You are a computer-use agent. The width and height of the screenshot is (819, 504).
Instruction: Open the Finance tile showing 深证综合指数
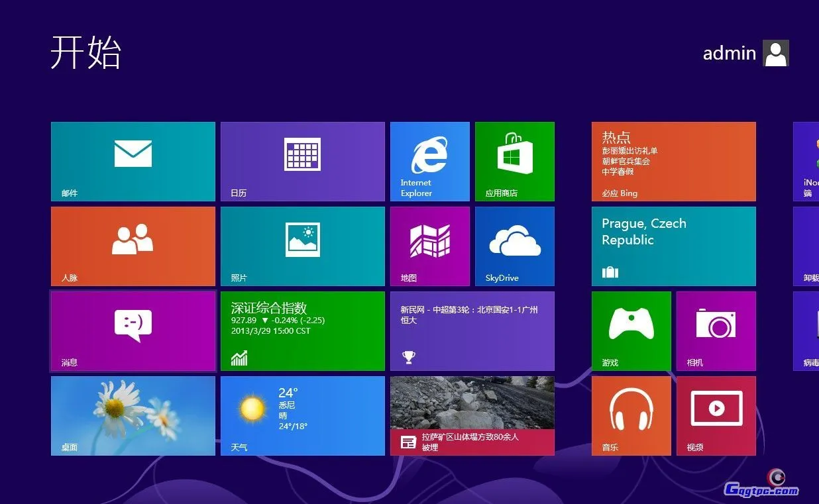pos(302,330)
